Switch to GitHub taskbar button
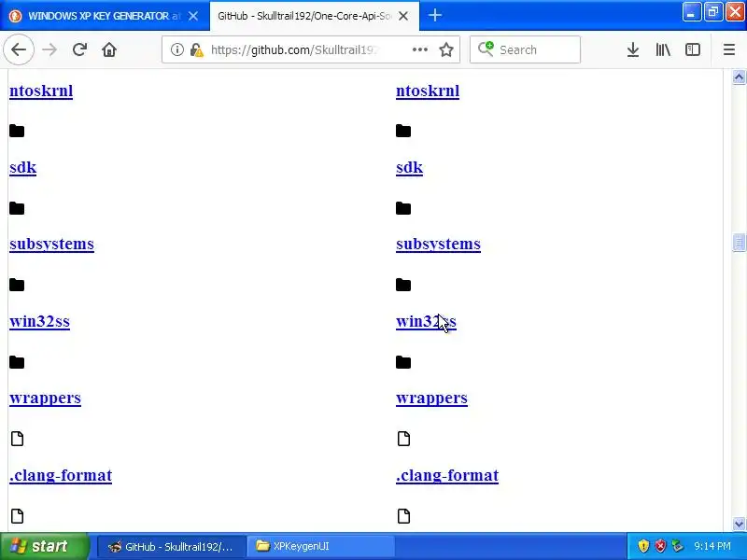This screenshot has width=747, height=560. point(172,547)
